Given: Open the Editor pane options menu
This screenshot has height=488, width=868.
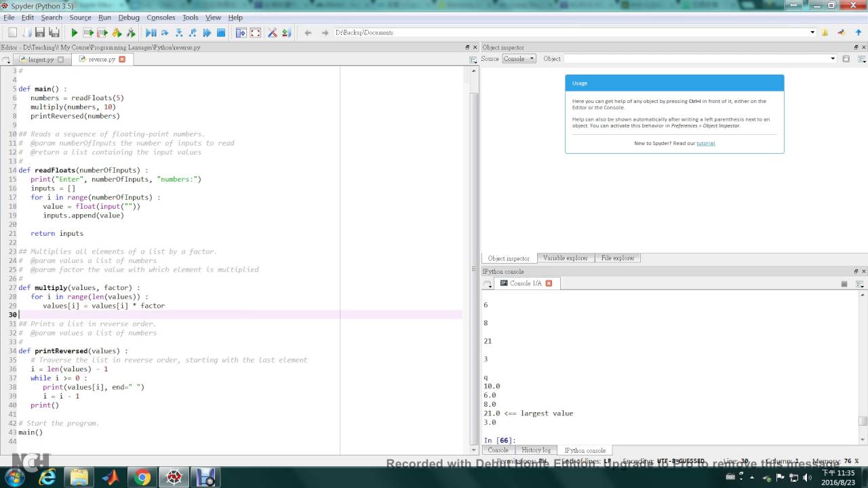Looking at the screenshot, I should [x=473, y=60].
